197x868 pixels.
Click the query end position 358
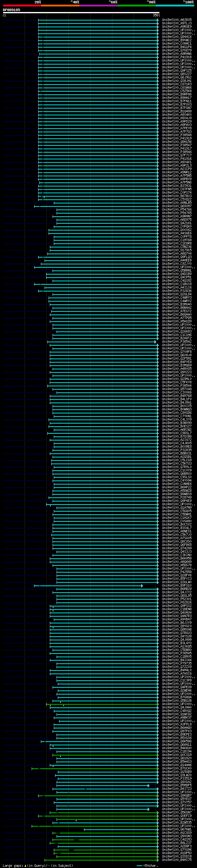point(155,15)
